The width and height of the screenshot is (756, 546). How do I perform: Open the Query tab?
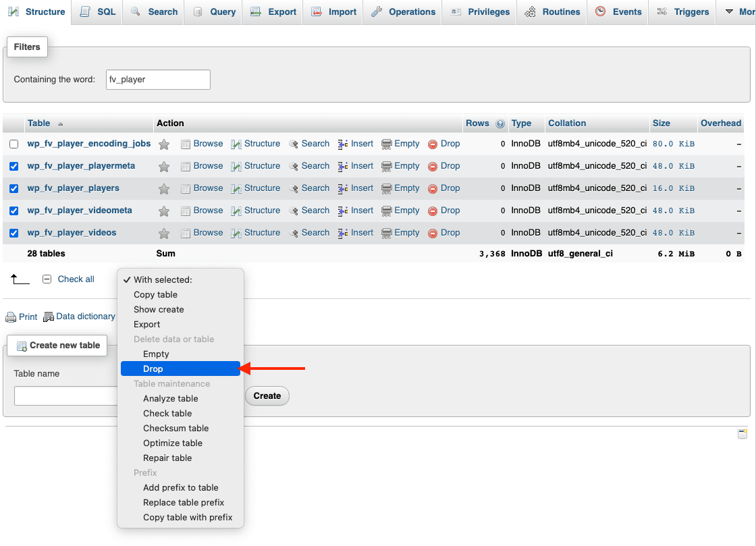tap(214, 11)
